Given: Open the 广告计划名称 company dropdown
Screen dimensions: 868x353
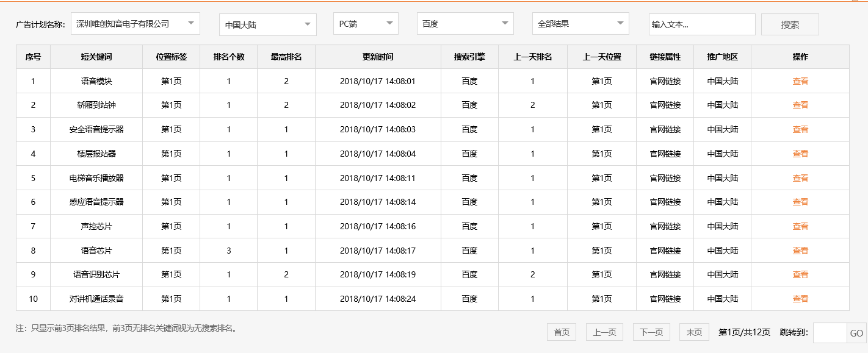Looking at the screenshot, I should click(x=134, y=23).
